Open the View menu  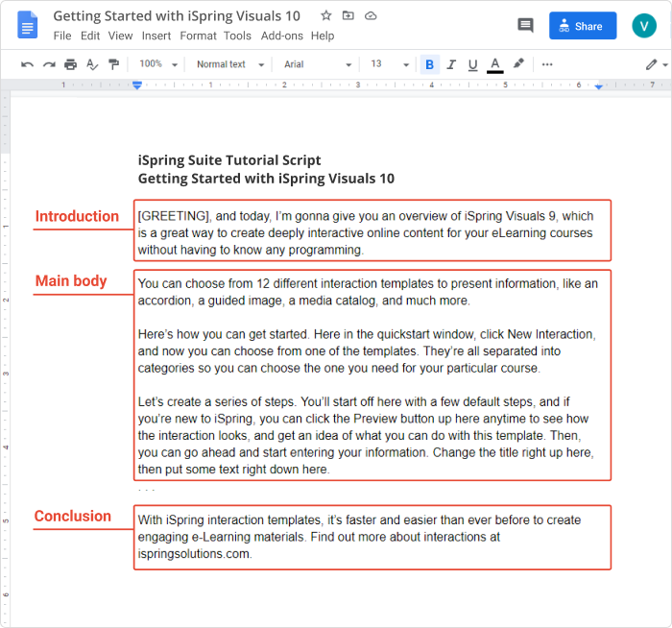120,36
